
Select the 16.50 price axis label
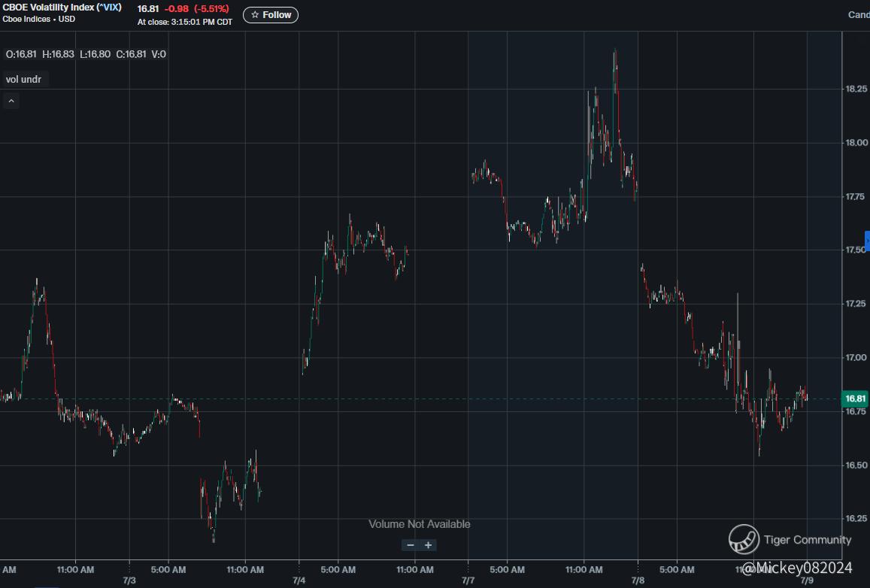[x=856, y=465]
